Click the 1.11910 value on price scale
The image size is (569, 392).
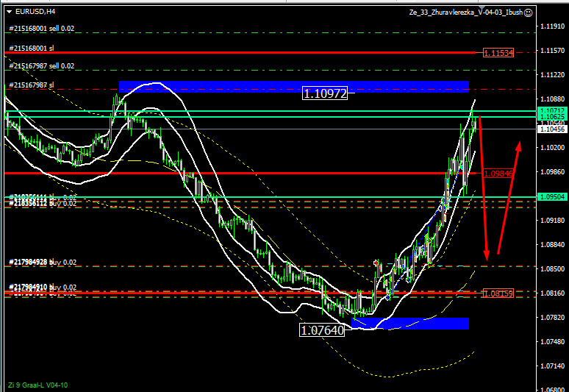[x=553, y=26]
